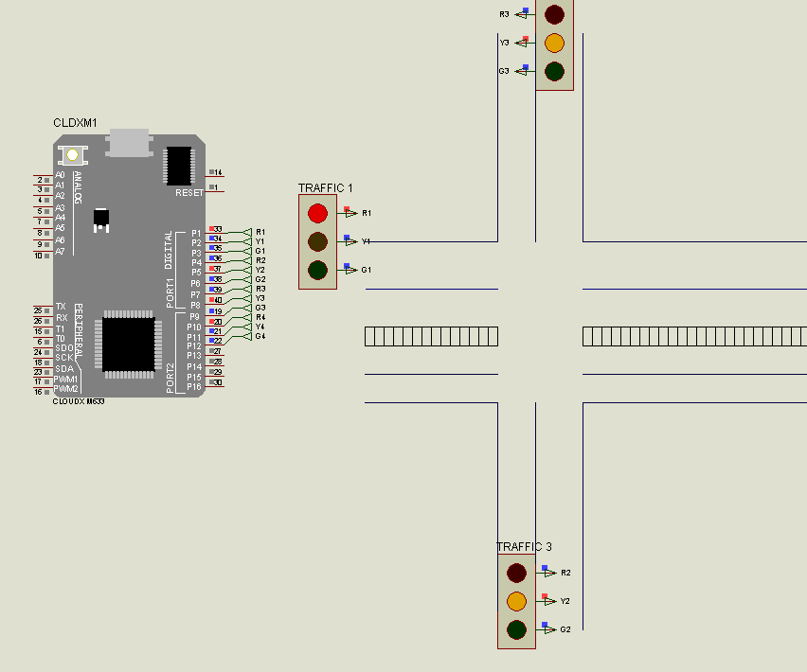Click the RX peripheral pin label
This screenshot has height=672, width=807.
click(x=62, y=318)
